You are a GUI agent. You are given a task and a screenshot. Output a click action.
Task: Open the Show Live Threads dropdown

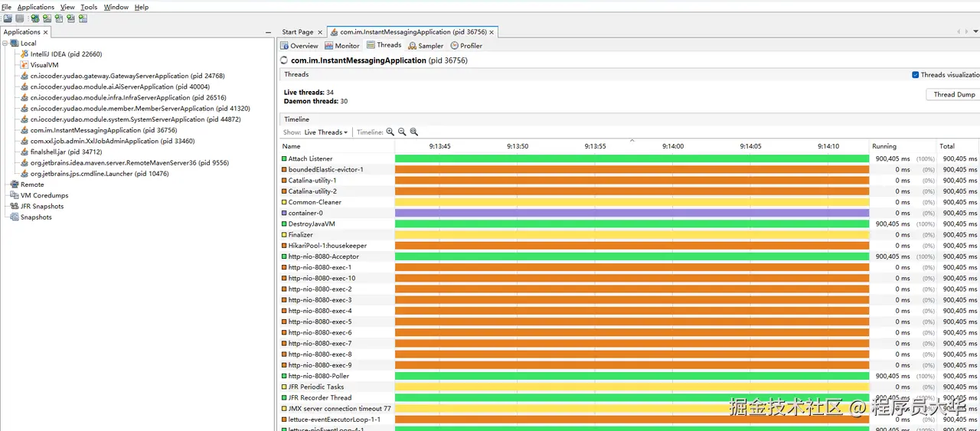point(326,132)
